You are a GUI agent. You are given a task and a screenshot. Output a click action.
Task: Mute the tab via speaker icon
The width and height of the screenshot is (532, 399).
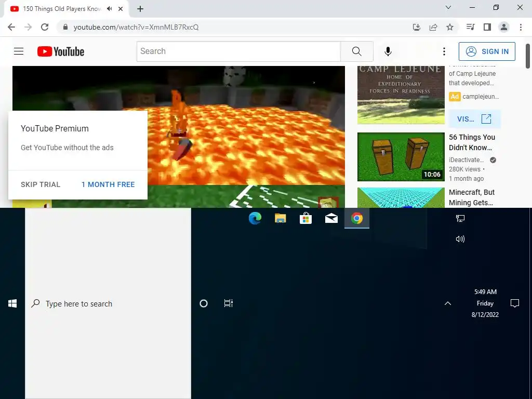click(x=109, y=9)
